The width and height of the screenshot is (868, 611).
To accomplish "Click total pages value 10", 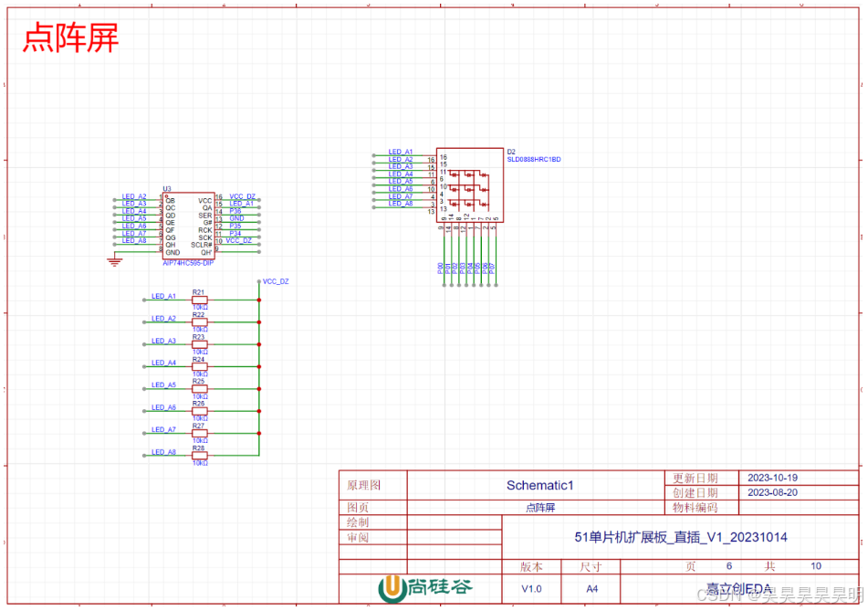I will point(815,566).
